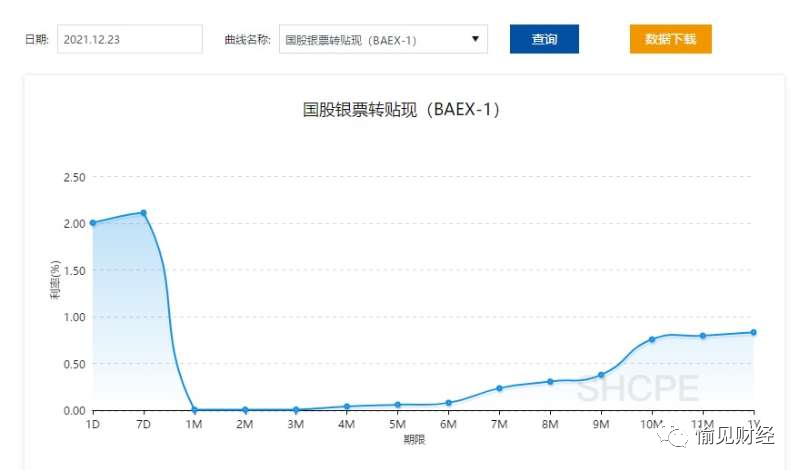Select the 4M data point marker
This screenshot has width=800, height=470.
347,406
